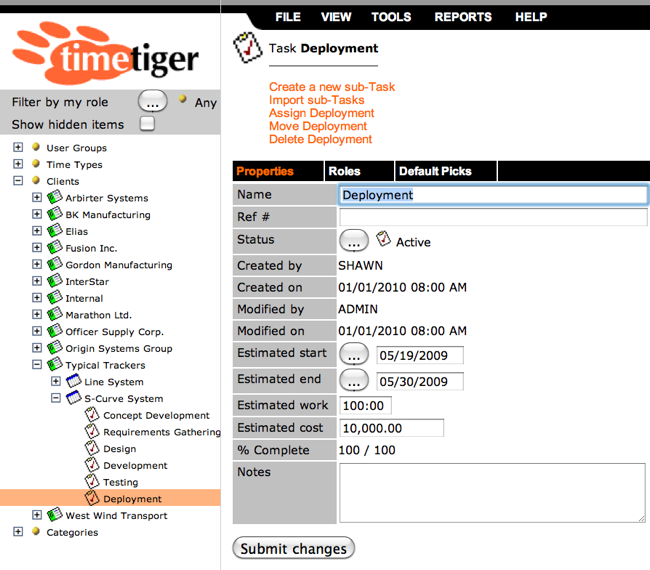
Task: Click Move Deployment link
Action: coord(318,126)
